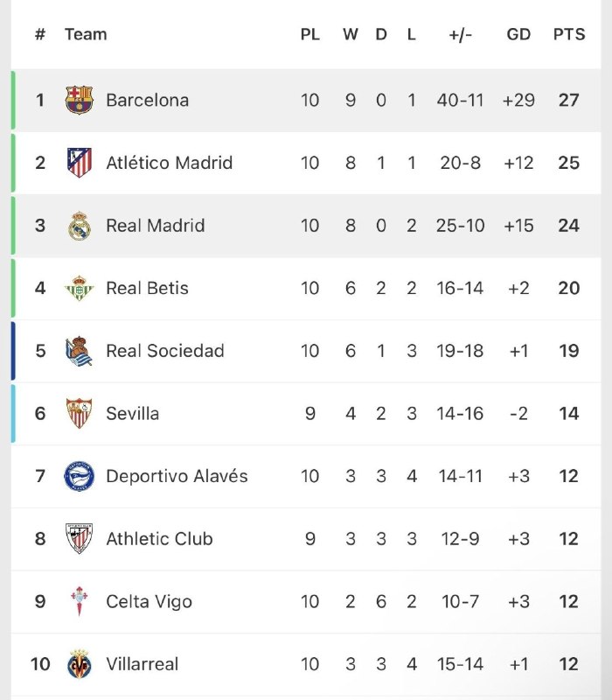Sort table by GD column header
Viewport: 612px width, 700px height.
pos(518,34)
